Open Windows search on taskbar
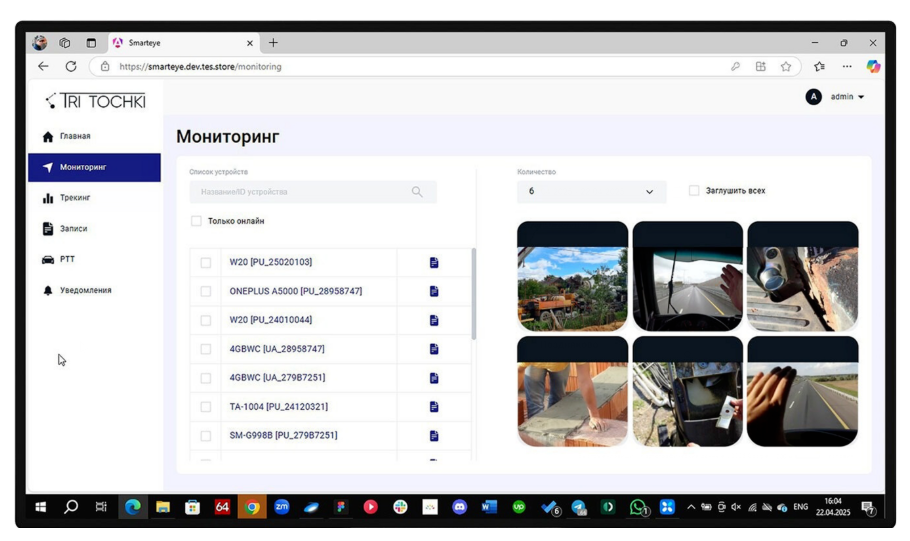 (x=71, y=507)
